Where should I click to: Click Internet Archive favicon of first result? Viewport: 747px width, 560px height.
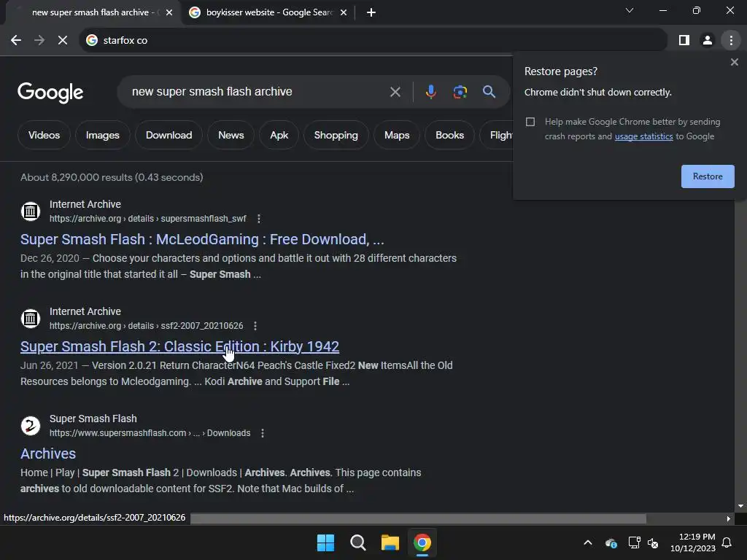point(31,211)
